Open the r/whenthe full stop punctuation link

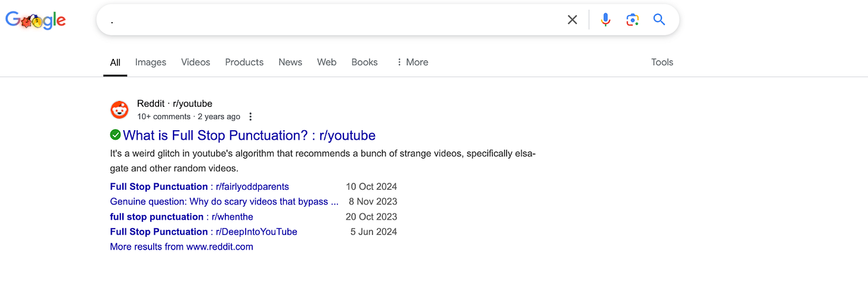pyautogui.click(x=182, y=217)
